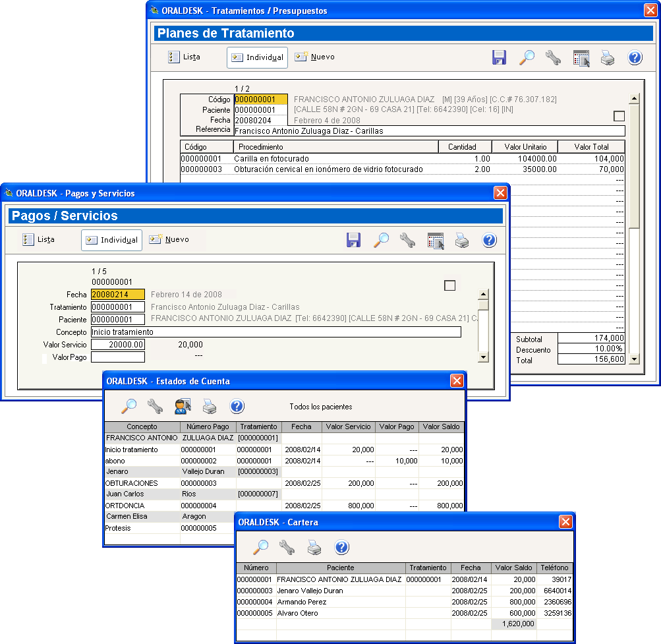661x644 pixels.
Task: Open wrench settings tool in Pagos / Servicios
Action: [x=408, y=240]
